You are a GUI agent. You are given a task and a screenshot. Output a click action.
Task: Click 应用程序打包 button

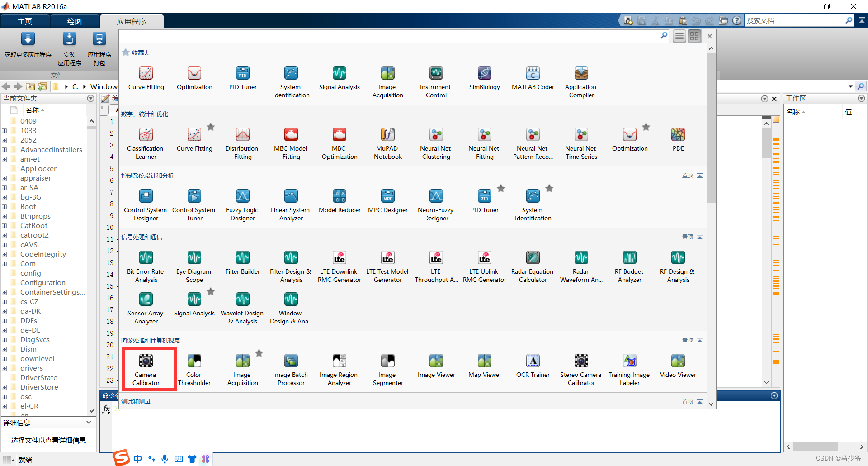99,49
